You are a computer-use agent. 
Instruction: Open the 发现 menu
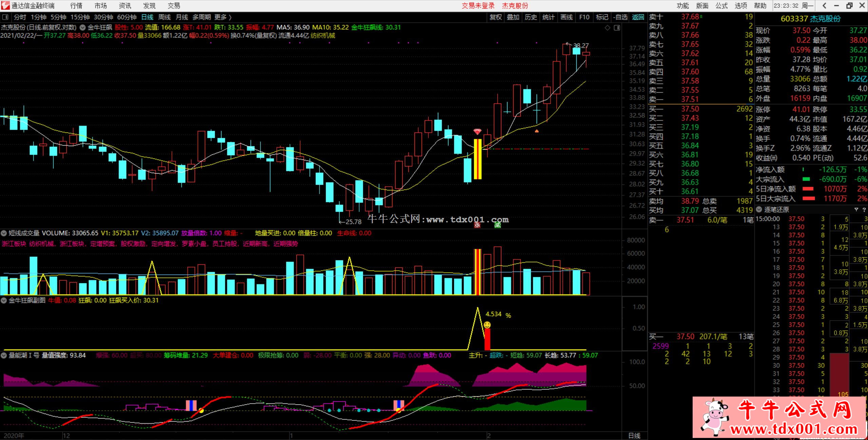[149, 5]
